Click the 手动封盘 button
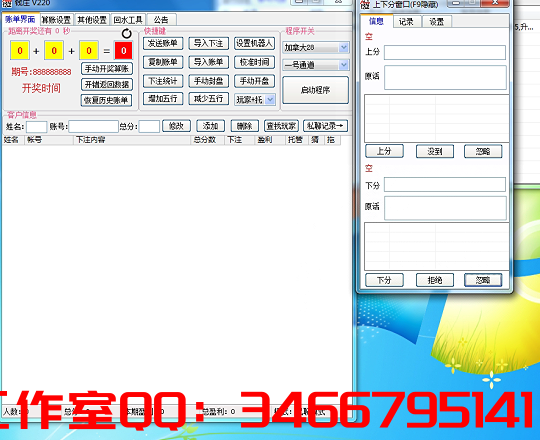This screenshot has width=540, height=440. point(208,81)
